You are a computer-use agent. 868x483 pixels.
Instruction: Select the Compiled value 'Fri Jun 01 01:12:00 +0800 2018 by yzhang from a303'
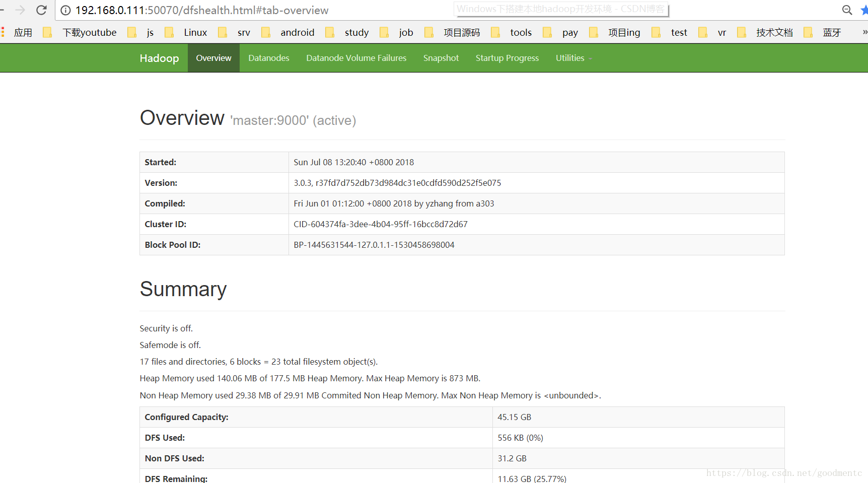pyautogui.click(x=394, y=203)
